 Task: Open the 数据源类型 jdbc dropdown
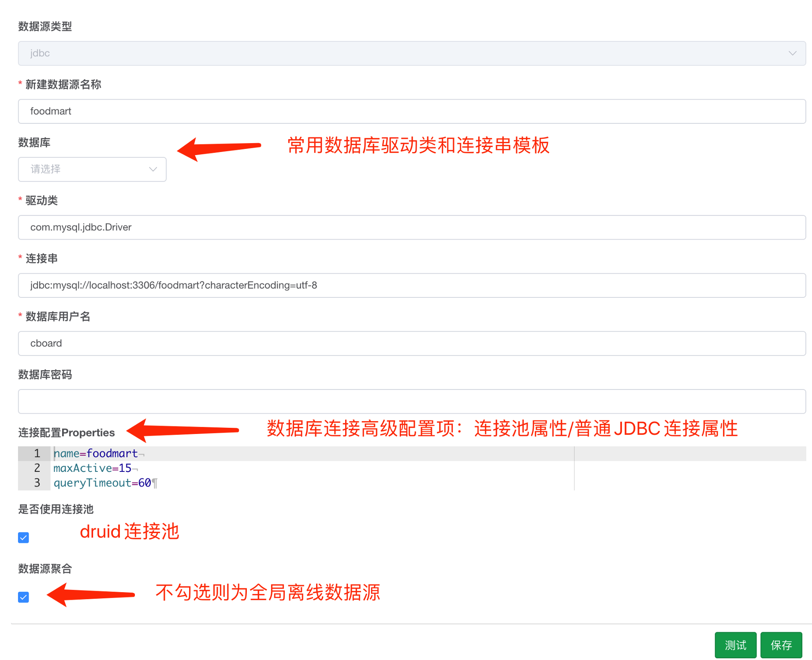tap(412, 53)
